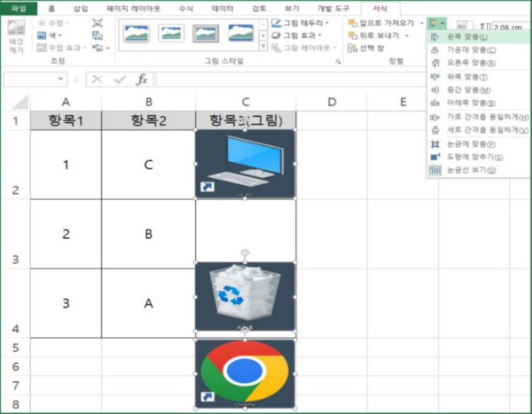The height and width of the screenshot is (414, 532).
Task: Switch to the 데이터 Data tab
Action: pos(222,9)
